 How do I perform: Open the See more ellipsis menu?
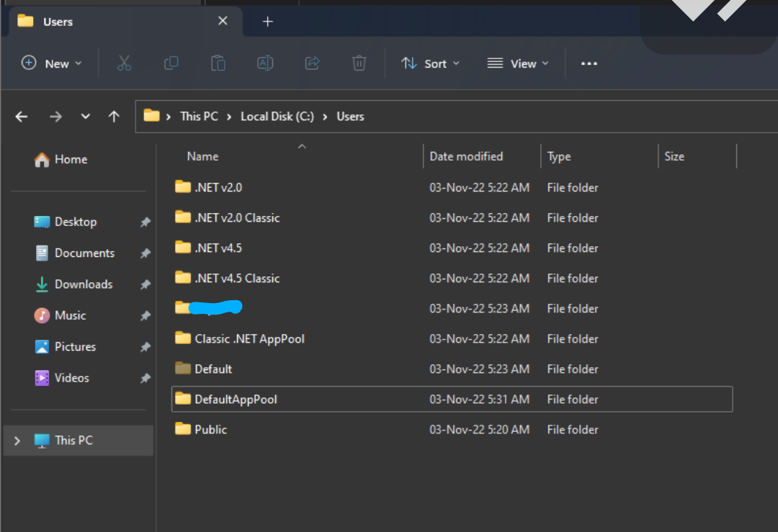click(x=589, y=63)
